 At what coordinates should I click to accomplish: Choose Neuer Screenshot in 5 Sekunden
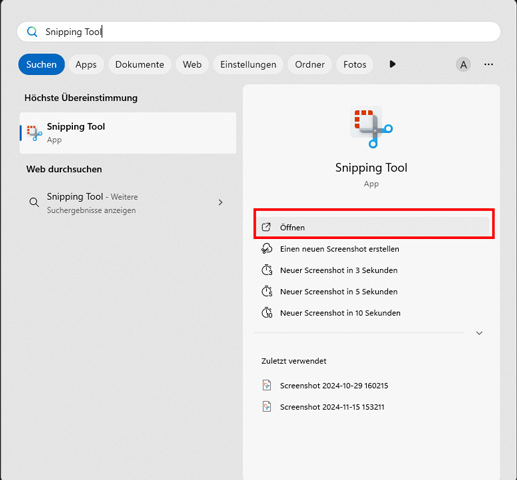click(x=373, y=291)
